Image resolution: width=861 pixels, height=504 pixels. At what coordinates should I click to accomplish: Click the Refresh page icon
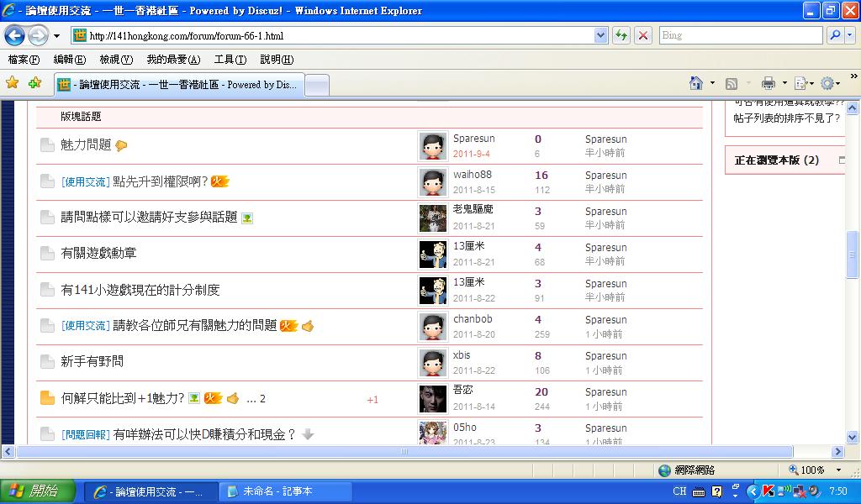click(x=621, y=35)
